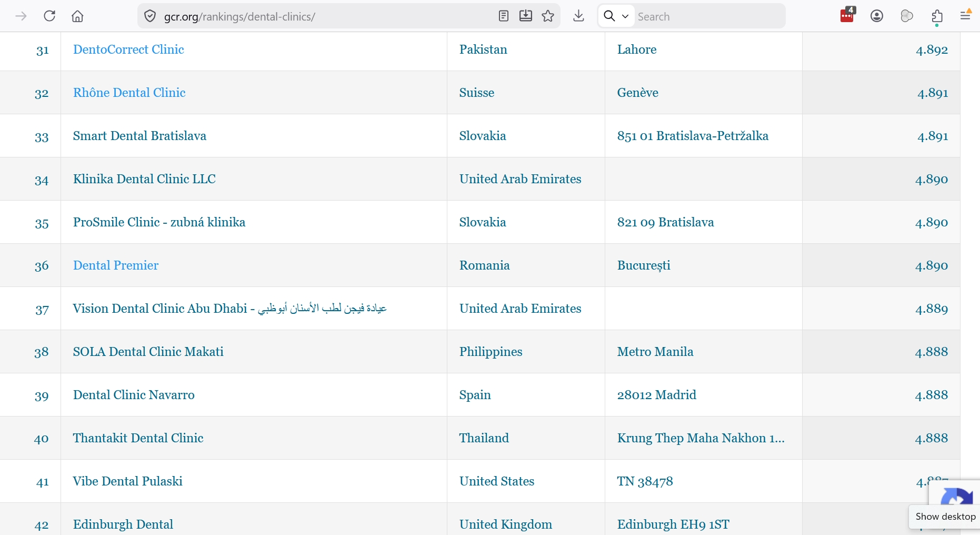Click the 4.892 score for DentoCorrect Clinic

pos(932,49)
